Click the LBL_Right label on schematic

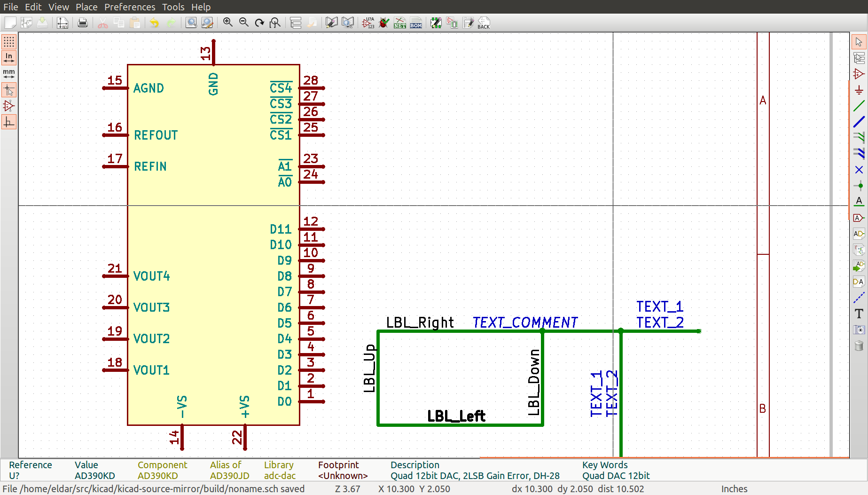click(420, 322)
